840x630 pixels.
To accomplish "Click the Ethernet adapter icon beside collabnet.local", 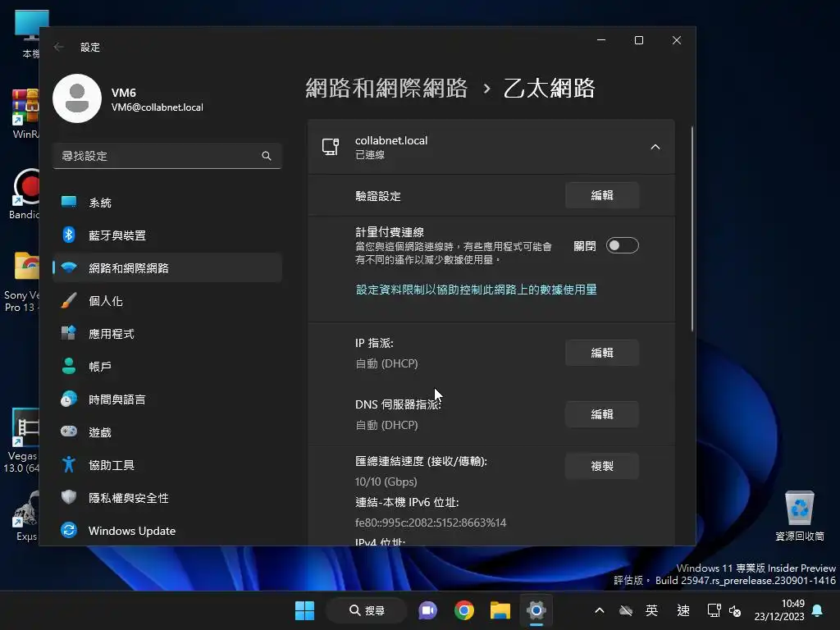I will tap(331, 147).
